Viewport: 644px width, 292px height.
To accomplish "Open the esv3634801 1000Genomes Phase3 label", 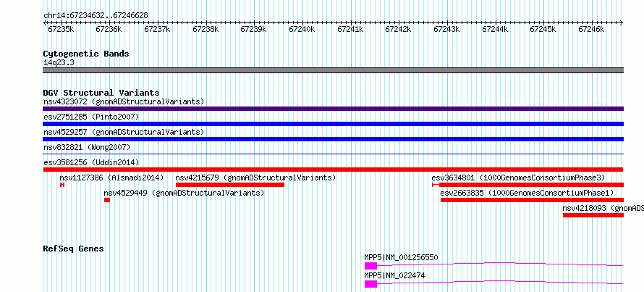I will pyautogui.click(x=518, y=178).
